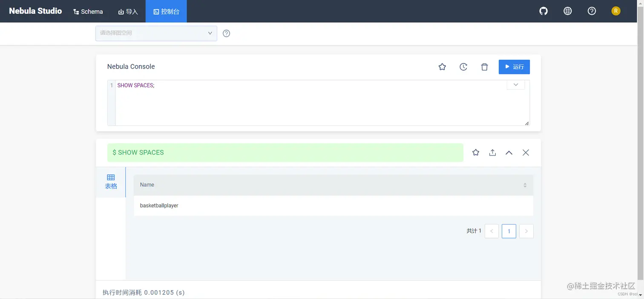Open the language globe icon

[x=568, y=11]
